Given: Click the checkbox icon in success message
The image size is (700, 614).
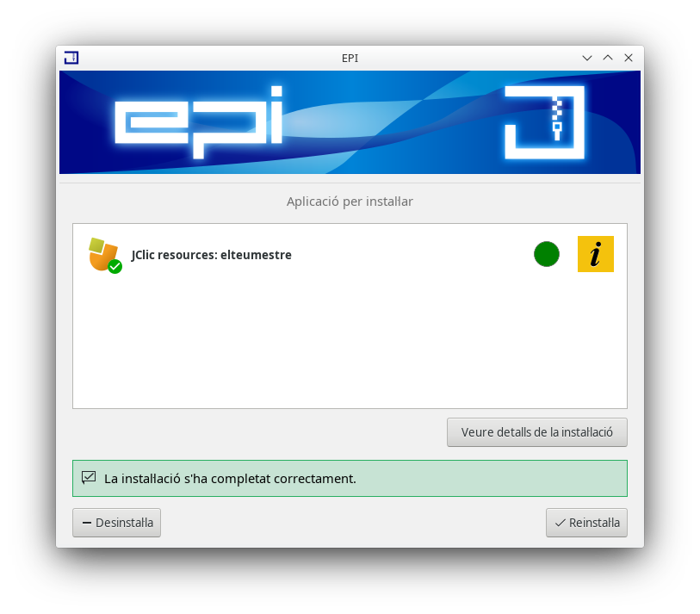Looking at the screenshot, I should click(x=89, y=477).
